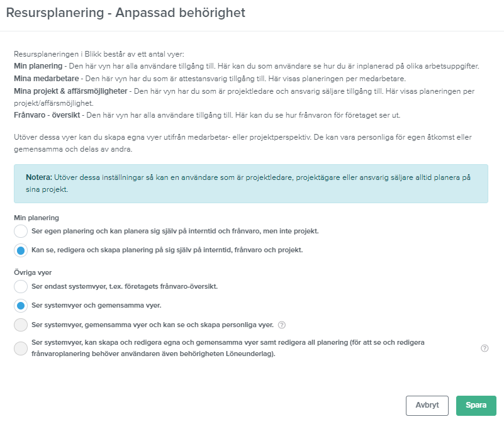The image size is (504, 424).
Task: Select 'Ser egen planering' radio under Min planering
Action: tap(21, 231)
